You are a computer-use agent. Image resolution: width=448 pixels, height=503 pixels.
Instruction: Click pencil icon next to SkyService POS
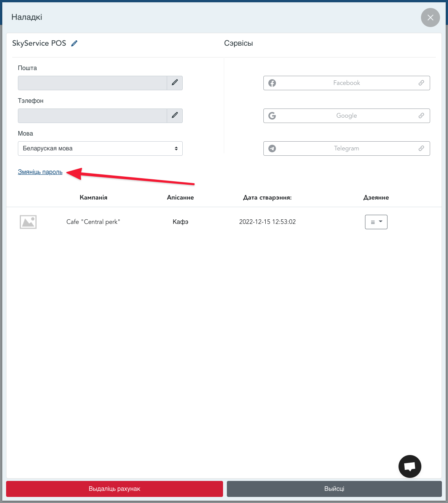(74, 43)
